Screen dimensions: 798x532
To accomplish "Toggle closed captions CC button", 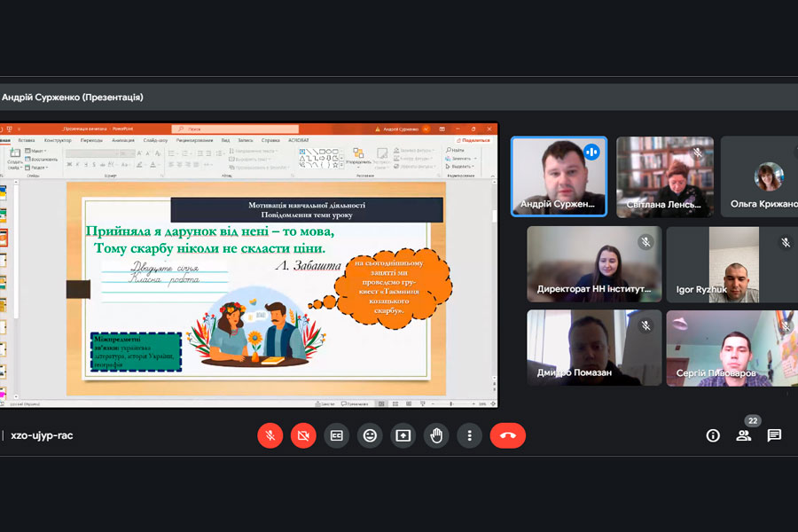I will [336, 435].
